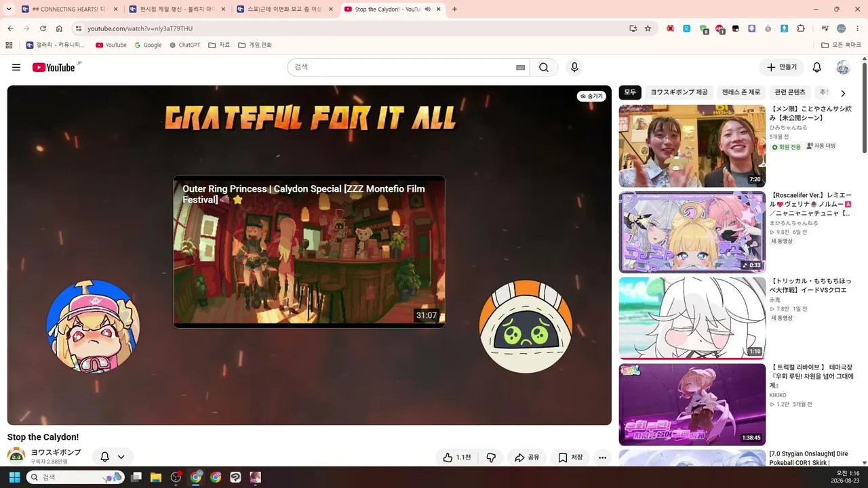Open the blonde character channel avatar
The width and height of the screenshot is (868, 488).
93,326
